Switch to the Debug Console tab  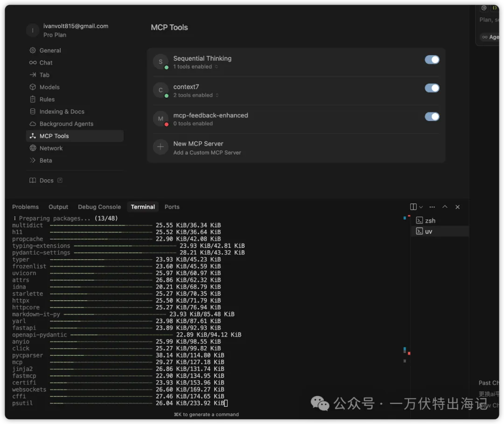coord(99,207)
